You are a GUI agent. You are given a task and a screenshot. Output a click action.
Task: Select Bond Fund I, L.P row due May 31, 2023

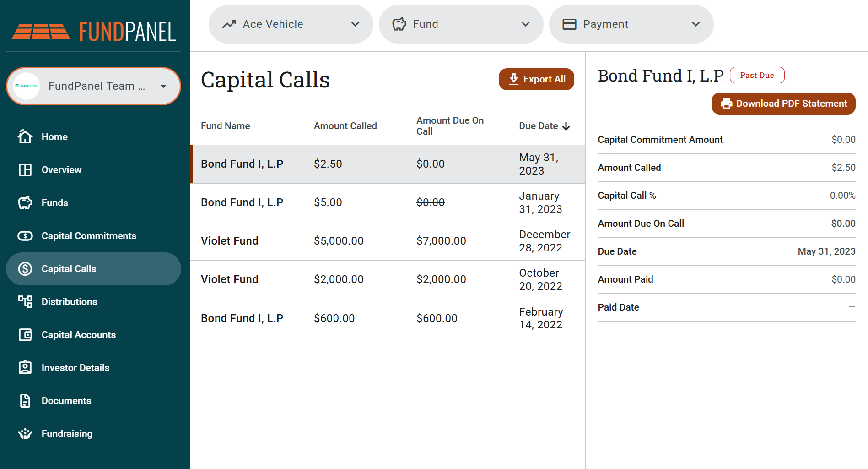tap(388, 164)
